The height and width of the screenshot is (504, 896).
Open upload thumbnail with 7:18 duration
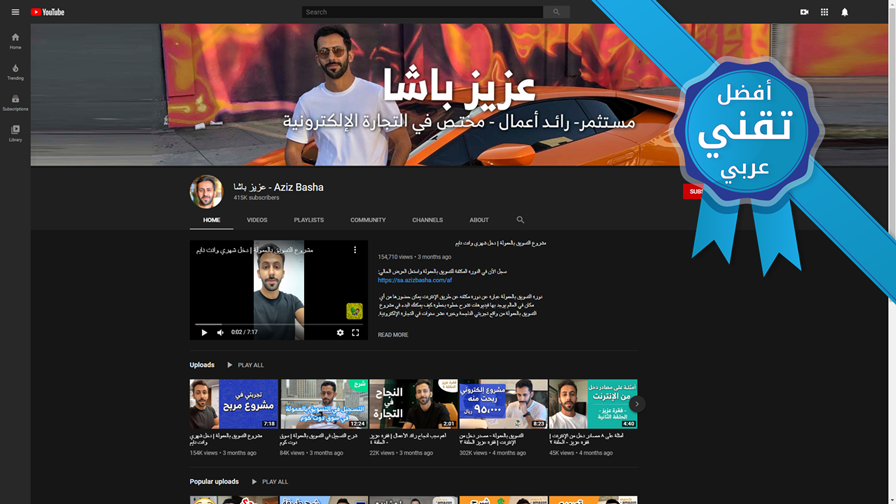[x=234, y=404]
